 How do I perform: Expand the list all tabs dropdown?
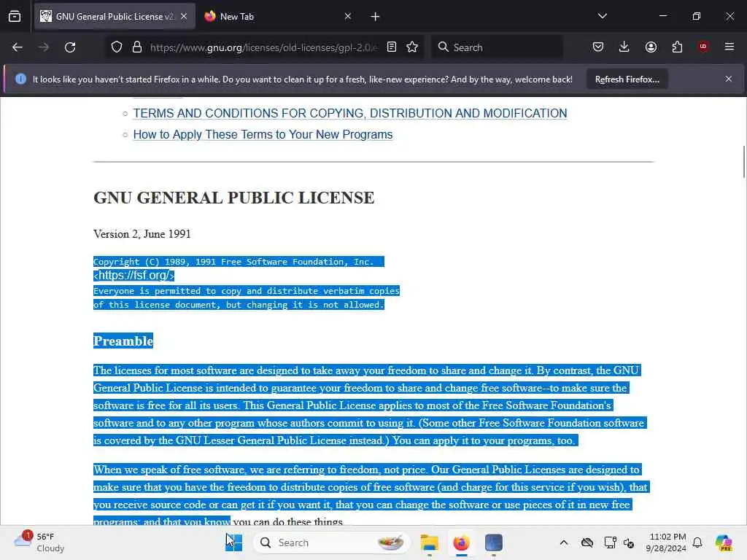coord(602,16)
